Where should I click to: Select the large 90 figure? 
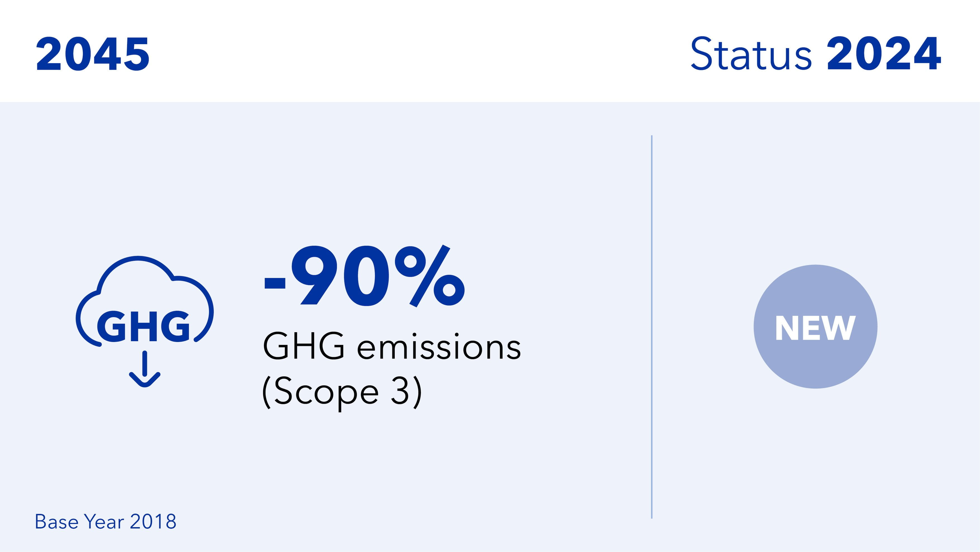click(341, 276)
